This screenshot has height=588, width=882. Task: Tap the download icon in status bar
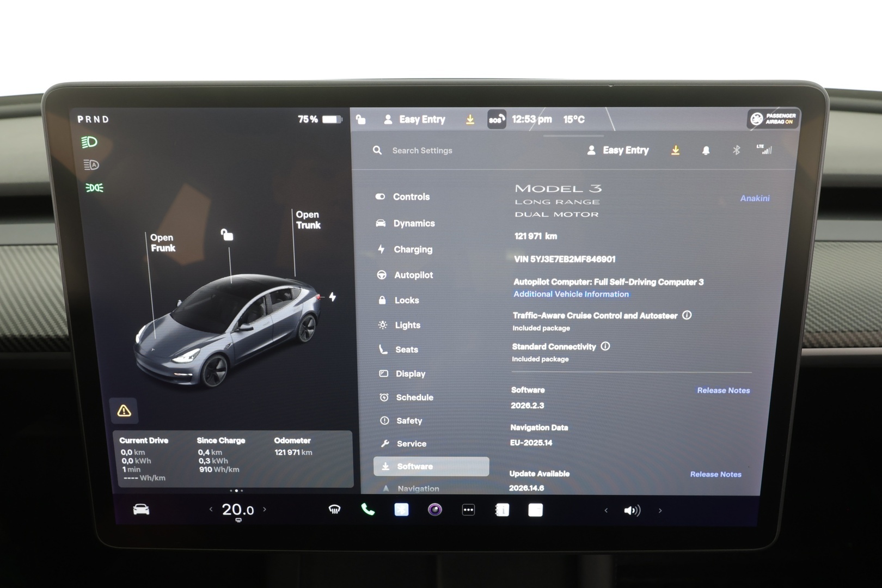coord(470,119)
